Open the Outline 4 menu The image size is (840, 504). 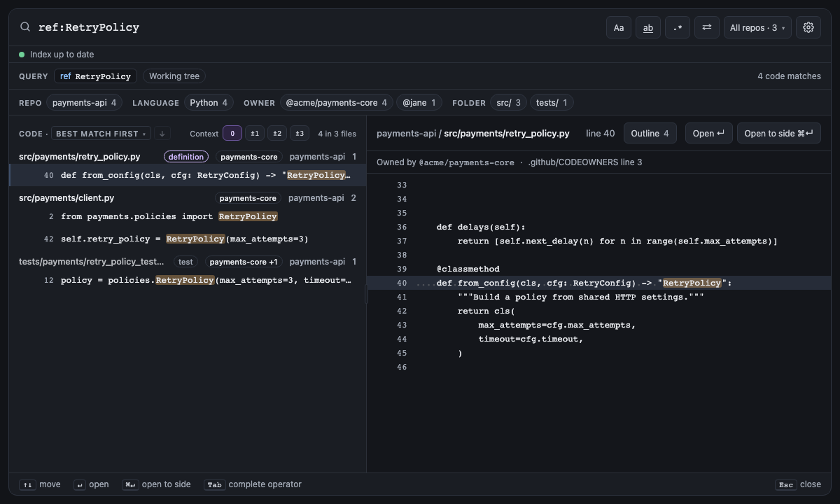[x=650, y=133]
